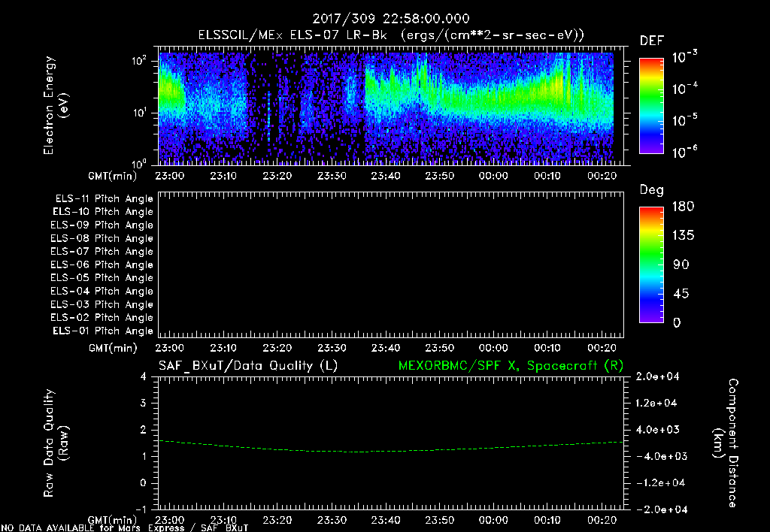The image size is (770, 532).
Task: Click the Component Distance (km) axis label
Action: coord(726,443)
